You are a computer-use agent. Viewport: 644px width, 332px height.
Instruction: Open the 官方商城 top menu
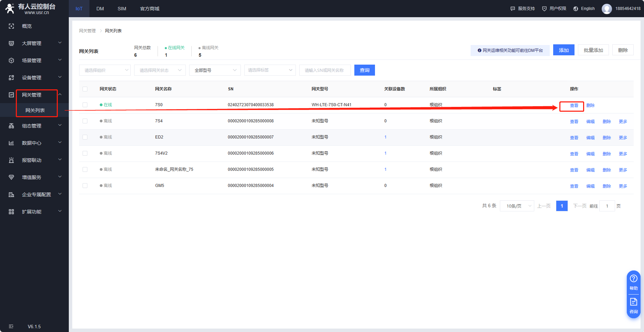point(150,9)
